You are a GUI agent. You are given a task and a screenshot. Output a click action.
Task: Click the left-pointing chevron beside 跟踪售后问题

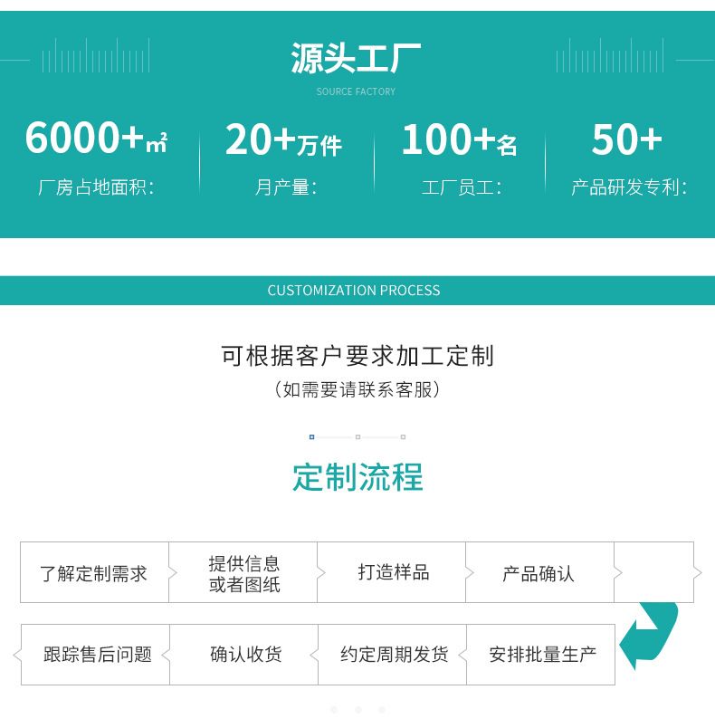(x=17, y=655)
